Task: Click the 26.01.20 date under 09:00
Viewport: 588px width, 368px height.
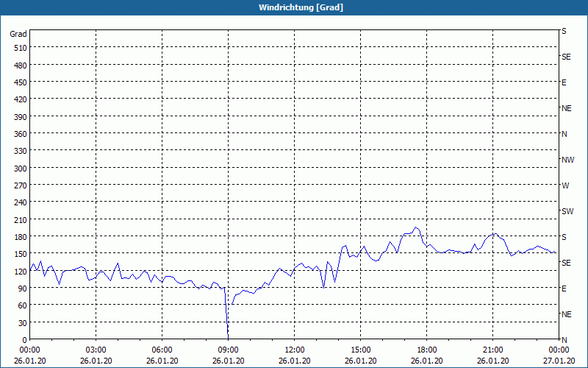Action: tap(228, 361)
